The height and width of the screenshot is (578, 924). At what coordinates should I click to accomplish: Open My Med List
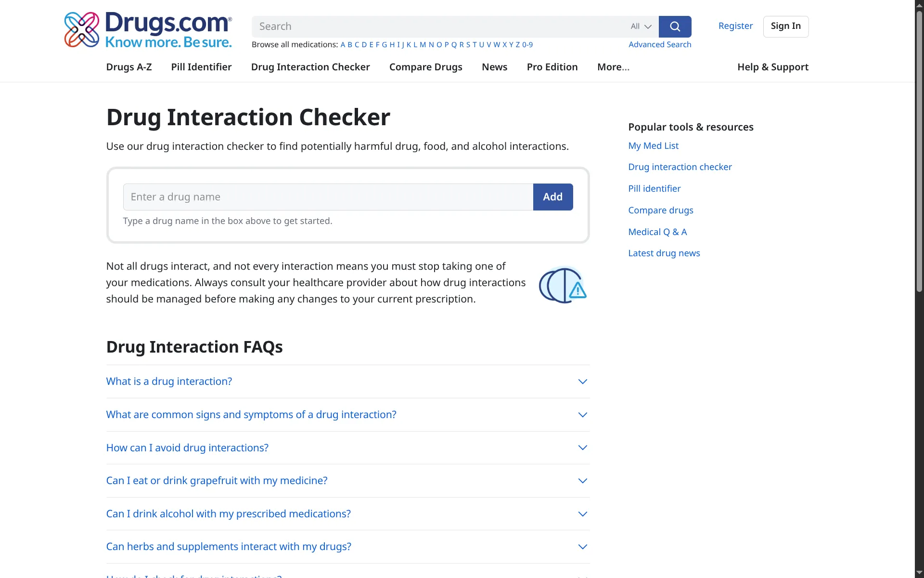tap(653, 145)
